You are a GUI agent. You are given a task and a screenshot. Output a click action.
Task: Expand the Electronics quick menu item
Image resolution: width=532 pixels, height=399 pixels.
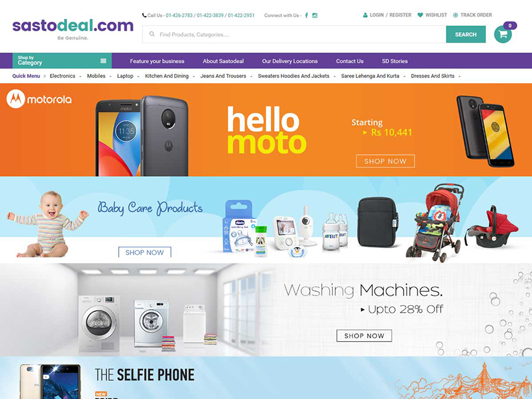point(63,76)
